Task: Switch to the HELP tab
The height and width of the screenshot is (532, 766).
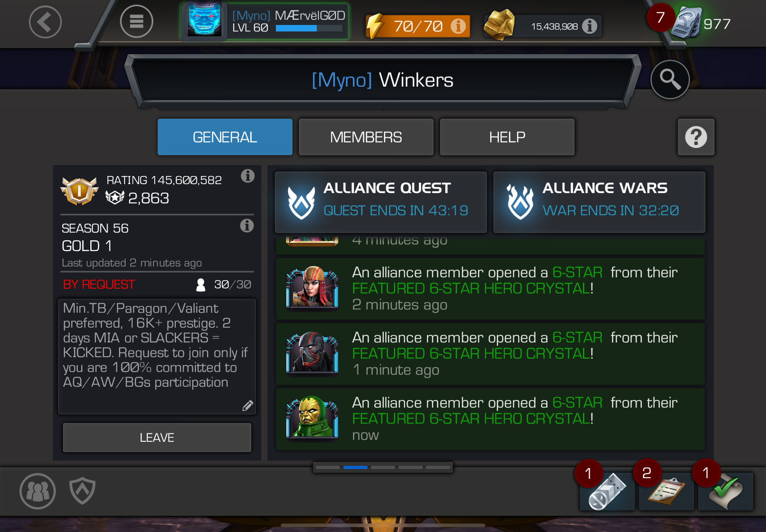Action: pos(507,137)
